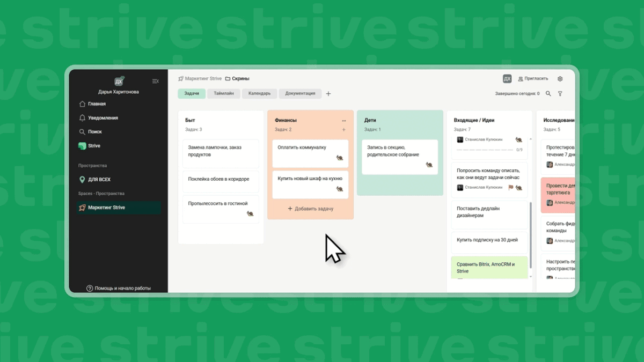Open search with the magnifier icon near Завершено сегодня
644x362 pixels.
[x=548, y=93]
